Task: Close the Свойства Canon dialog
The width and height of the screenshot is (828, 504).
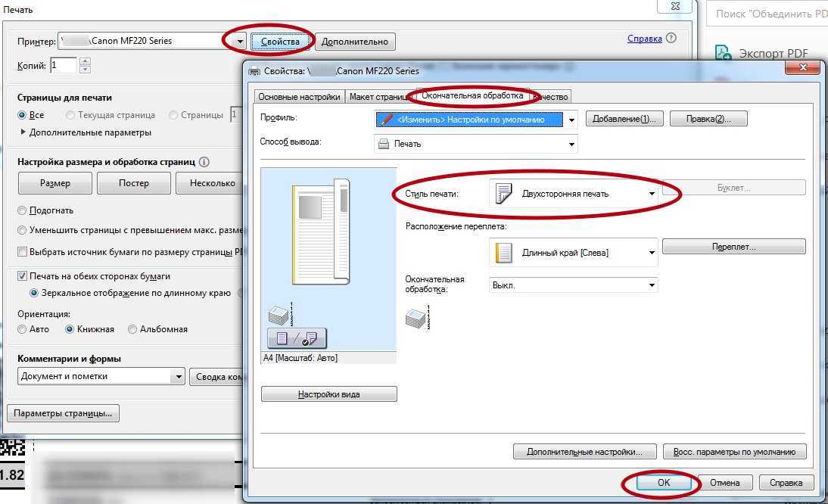Action: 803,67
